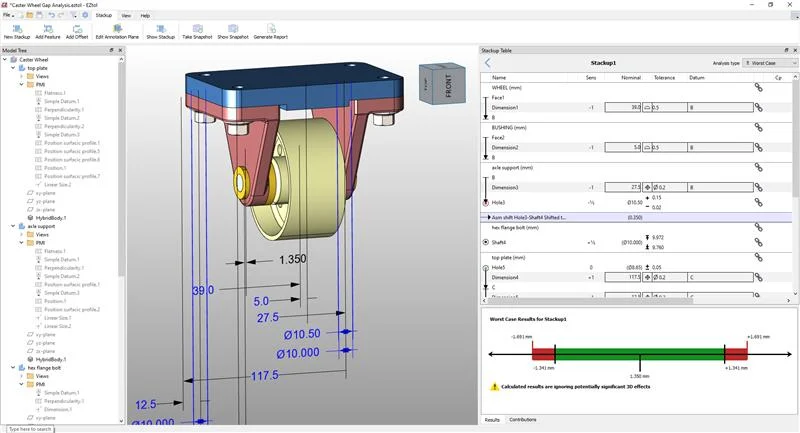Edit Dimension4 nominal value 117.5
This screenshot has height=433, width=800.
point(623,277)
